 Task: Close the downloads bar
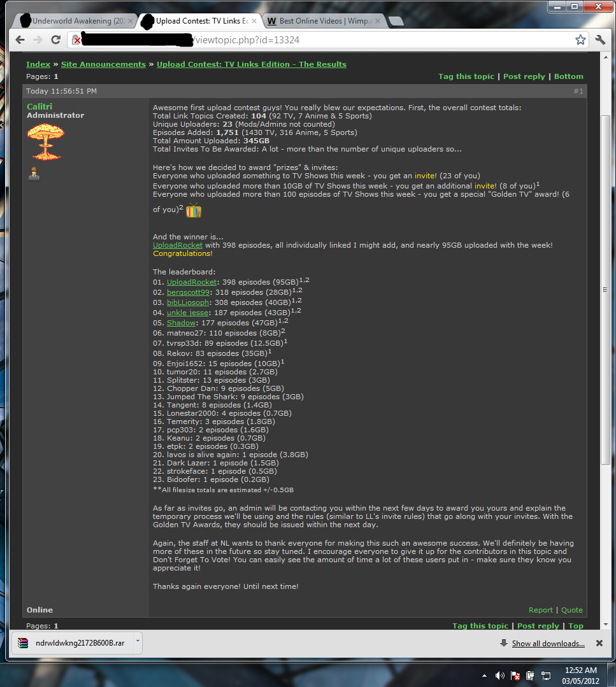click(x=599, y=643)
